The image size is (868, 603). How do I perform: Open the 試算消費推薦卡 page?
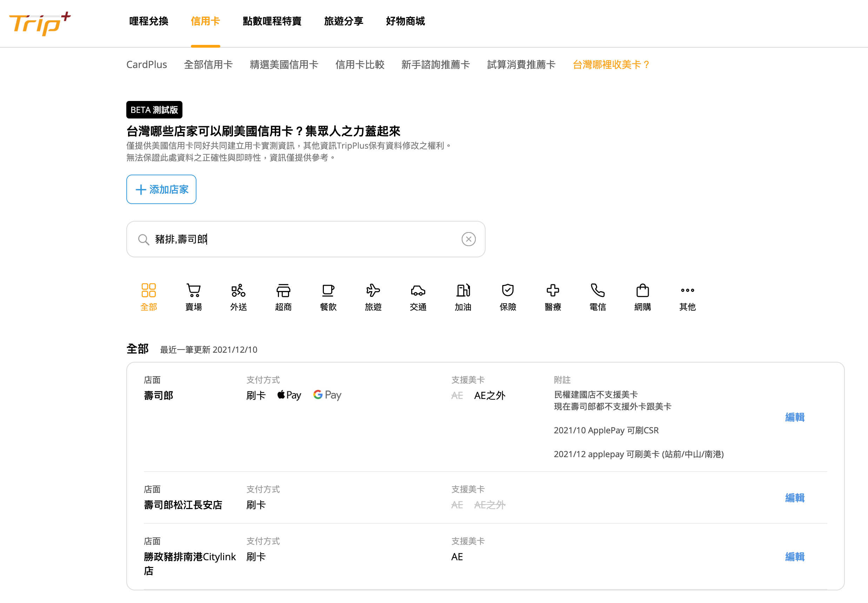pos(521,65)
